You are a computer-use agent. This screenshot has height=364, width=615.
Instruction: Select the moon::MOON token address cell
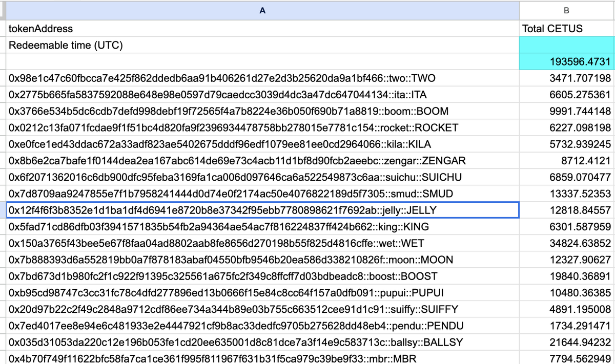[262, 260]
